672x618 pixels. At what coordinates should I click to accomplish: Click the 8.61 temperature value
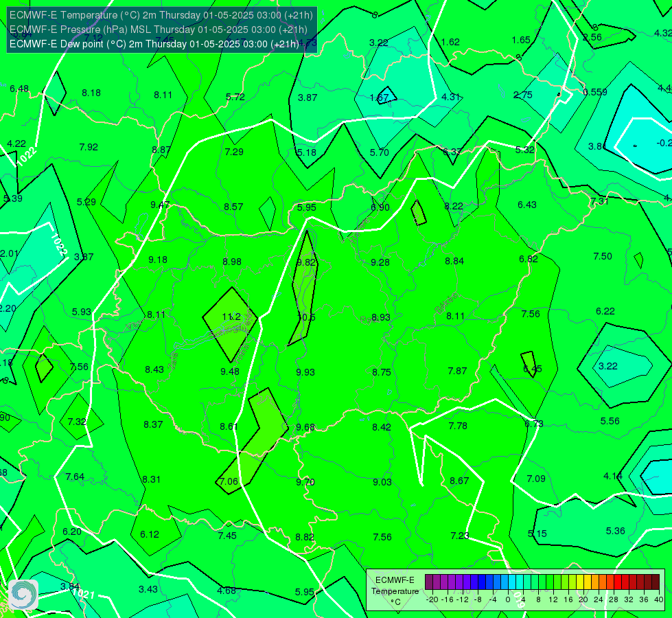(x=229, y=426)
